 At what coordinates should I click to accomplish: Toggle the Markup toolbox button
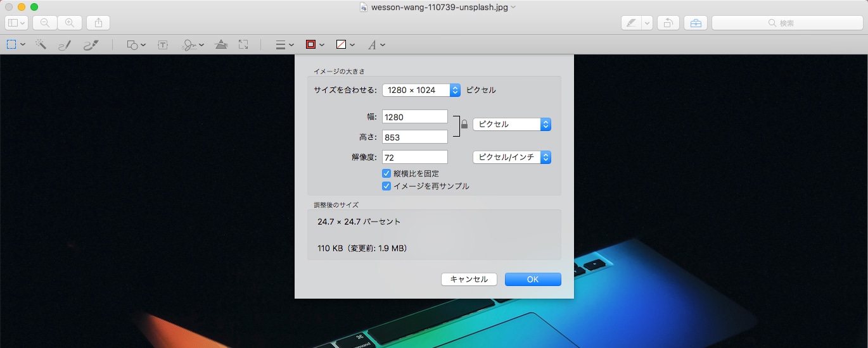coord(696,23)
